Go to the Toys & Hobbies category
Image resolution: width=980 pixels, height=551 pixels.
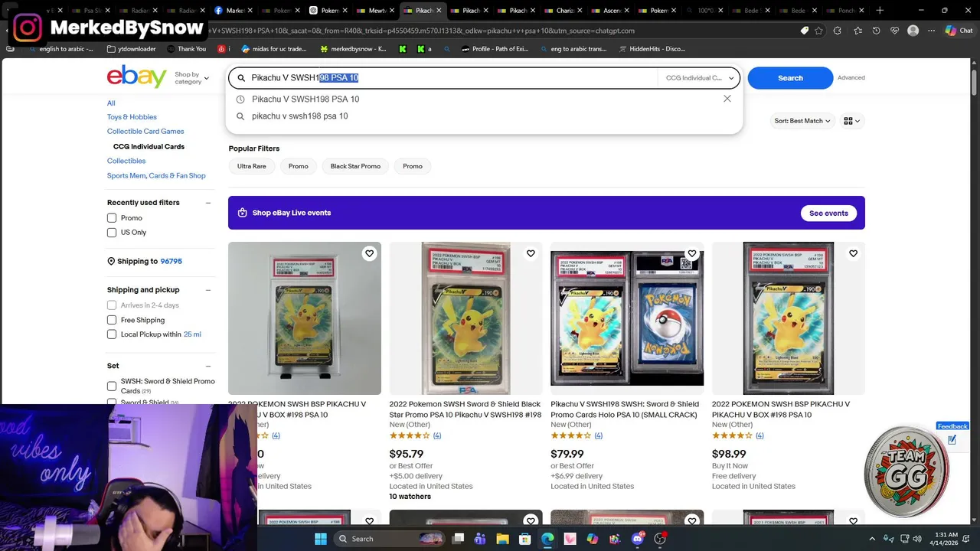(132, 117)
